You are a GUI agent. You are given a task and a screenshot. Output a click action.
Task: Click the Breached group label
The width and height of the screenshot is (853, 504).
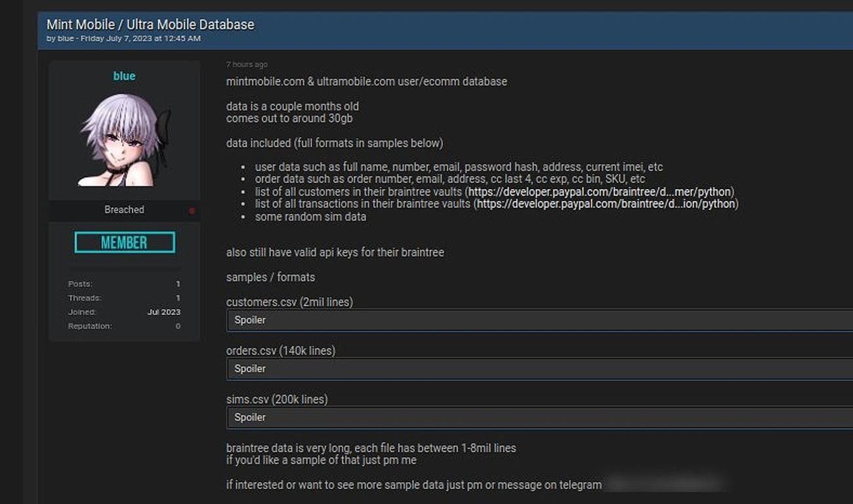(x=124, y=209)
